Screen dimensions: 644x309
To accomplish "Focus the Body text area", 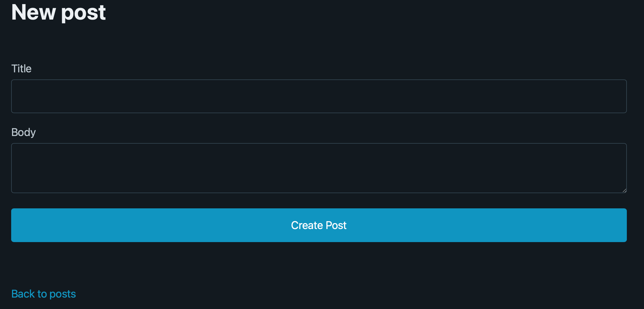I will (319, 168).
